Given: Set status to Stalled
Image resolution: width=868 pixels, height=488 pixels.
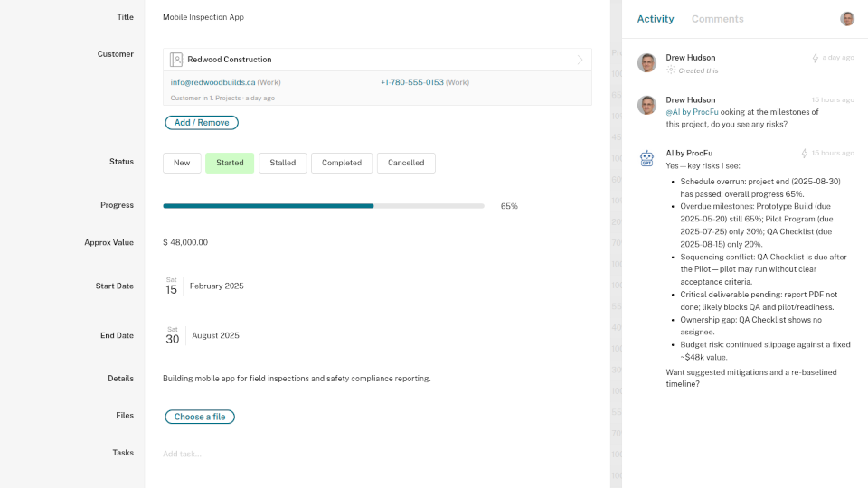Looking at the screenshot, I should (x=282, y=163).
